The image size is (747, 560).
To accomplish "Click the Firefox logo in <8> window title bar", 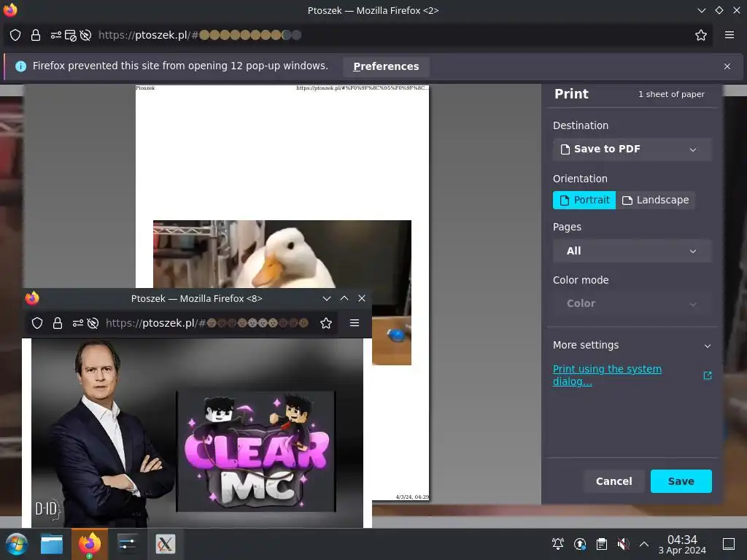I will (32, 298).
